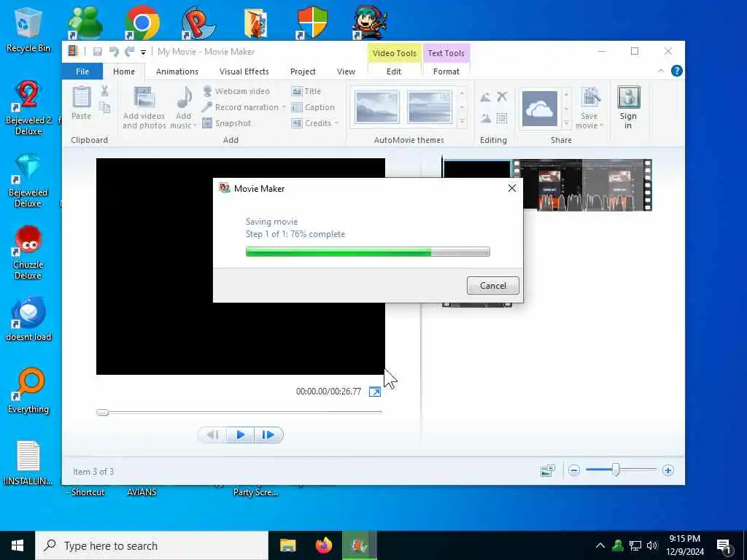Open File Explorer from taskbar
The height and width of the screenshot is (560, 747).
tap(287, 545)
